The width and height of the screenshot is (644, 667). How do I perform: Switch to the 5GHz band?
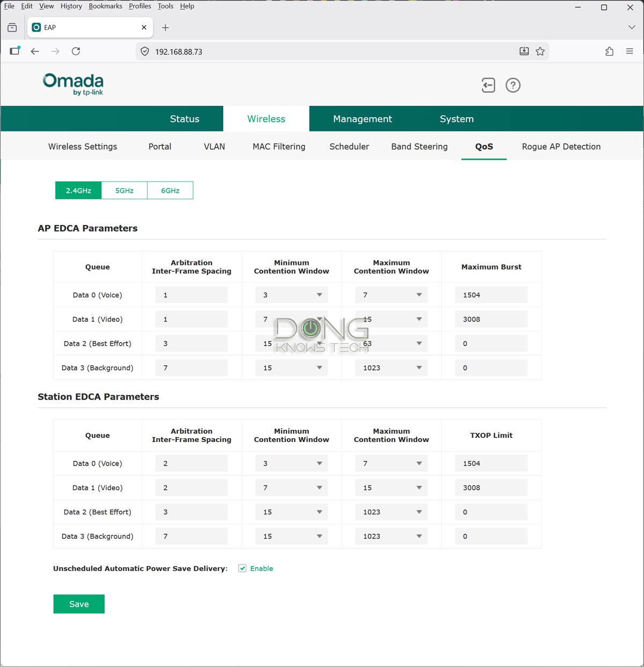pyautogui.click(x=124, y=191)
